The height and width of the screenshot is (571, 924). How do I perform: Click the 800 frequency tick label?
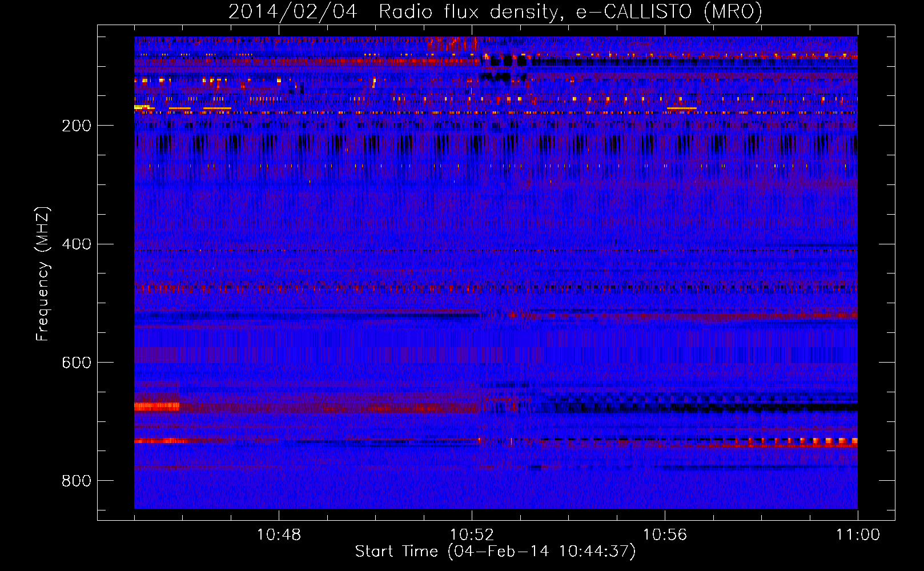point(77,481)
